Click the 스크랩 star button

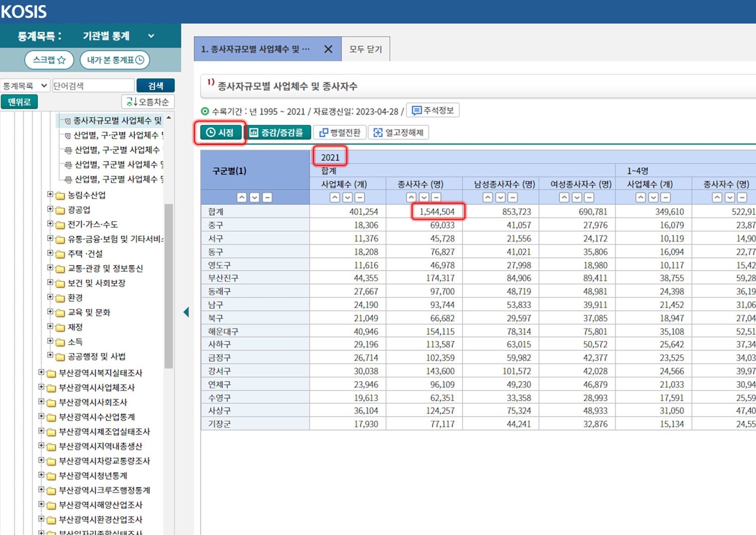click(49, 60)
